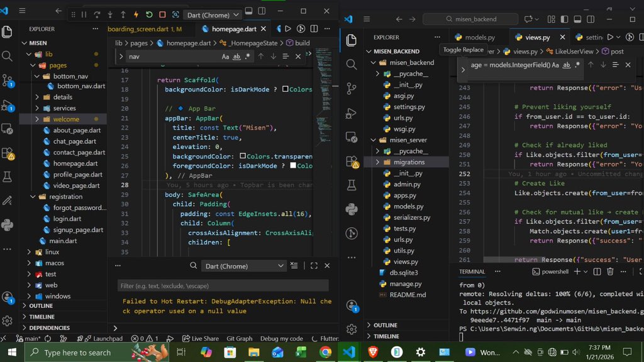Viewport: 644px width, 362px height.
Task: Open Copilot chat icon in misen_backend title bar
Action: point(528,19)
